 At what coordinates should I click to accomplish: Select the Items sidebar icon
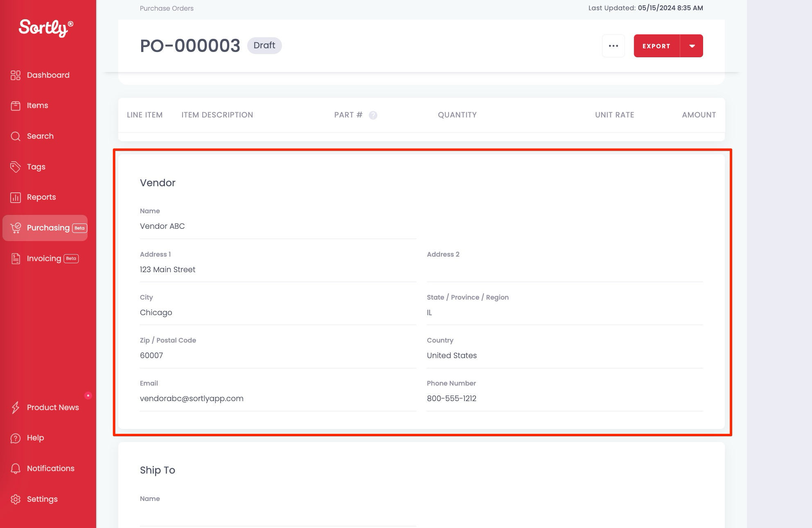16,105
